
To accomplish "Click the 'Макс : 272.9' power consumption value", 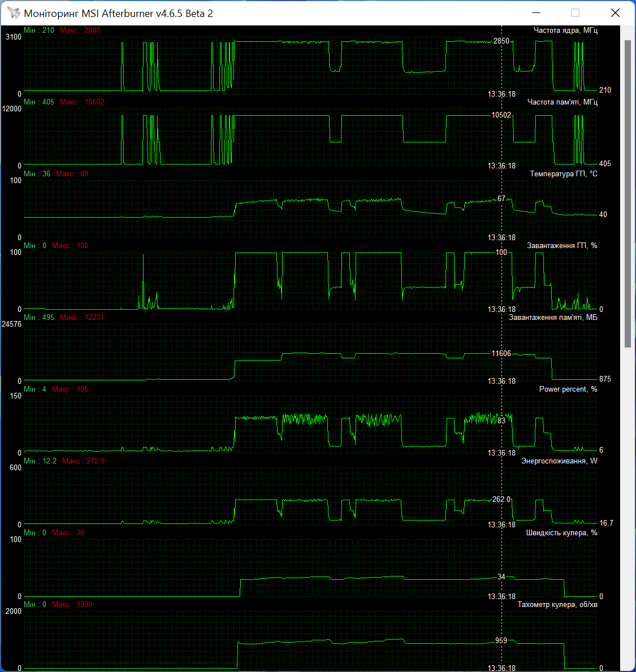I will click(x=83, y=461).
